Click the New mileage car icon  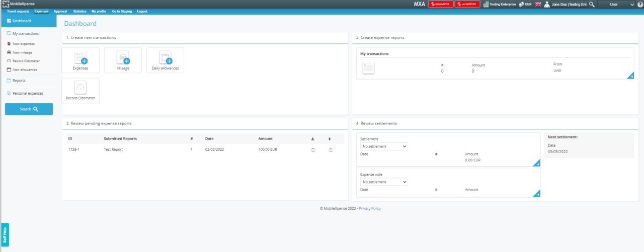(9, 52)
